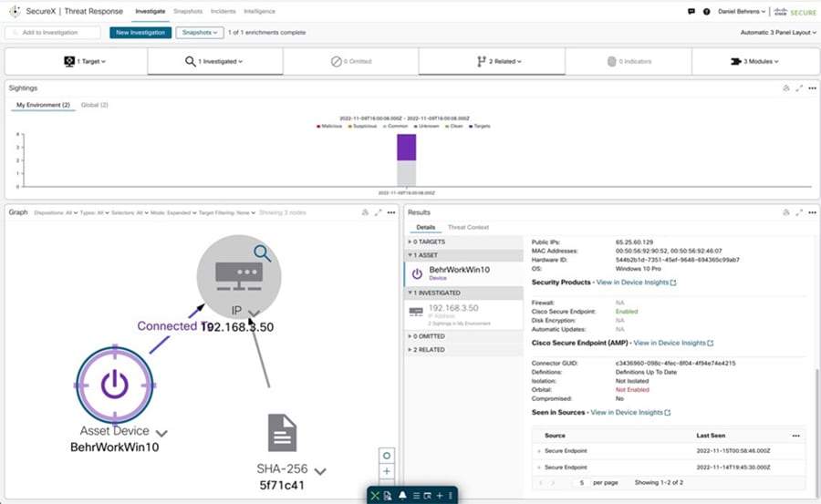The width and height of the screenshot is (821, 504).
Task: Click the find observables icon in ribbon
Action: 428,496
